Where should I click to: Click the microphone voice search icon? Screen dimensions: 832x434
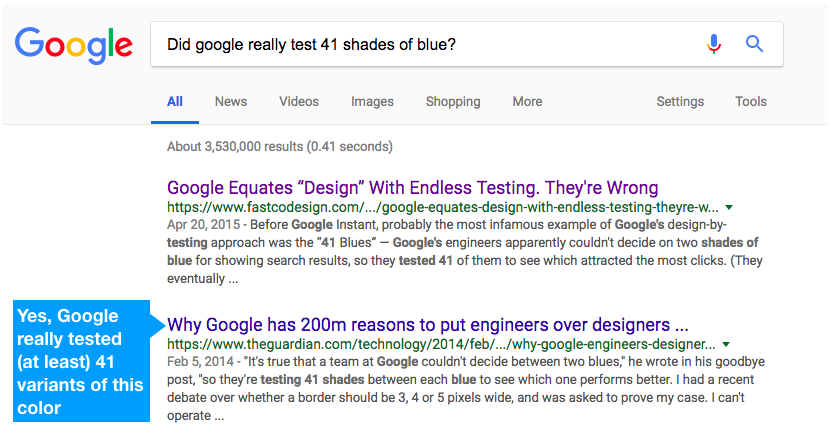(713, 44)
